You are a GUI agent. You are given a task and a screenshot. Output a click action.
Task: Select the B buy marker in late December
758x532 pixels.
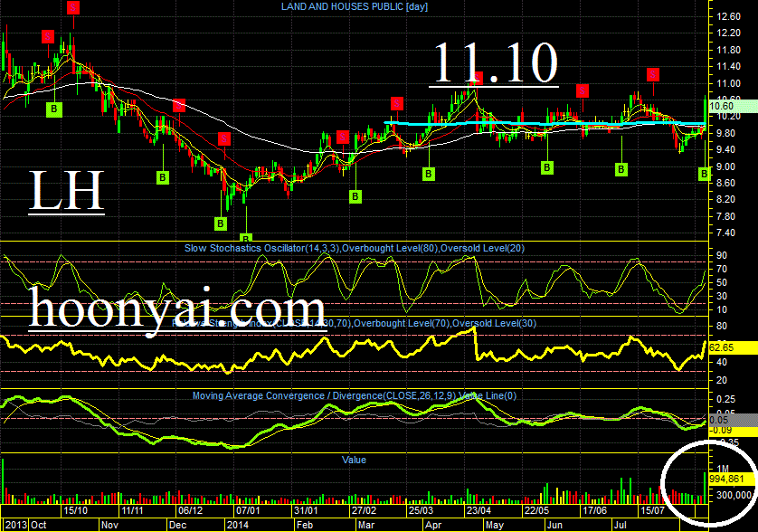[221, 223]
